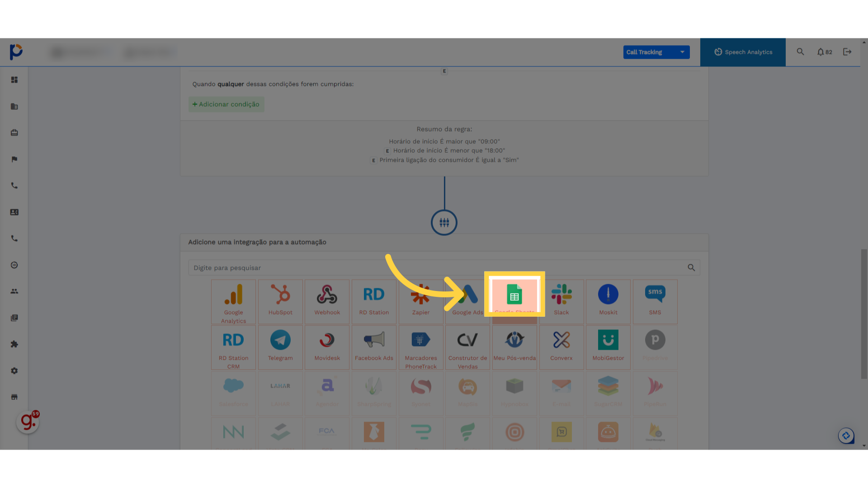The height and width of the screenshot is (488, 868).
Task: Click the Adicionar condição button
Action: tap(226, 104)
